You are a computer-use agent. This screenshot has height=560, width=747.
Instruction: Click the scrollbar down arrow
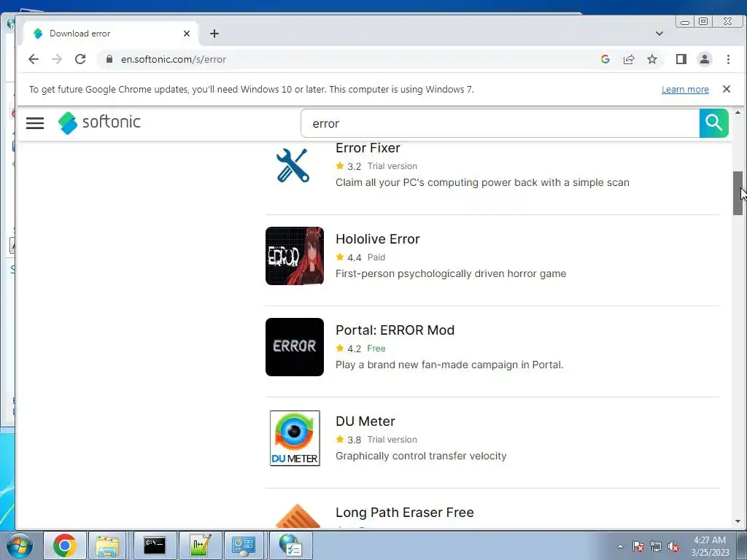(x=738, y=522)
